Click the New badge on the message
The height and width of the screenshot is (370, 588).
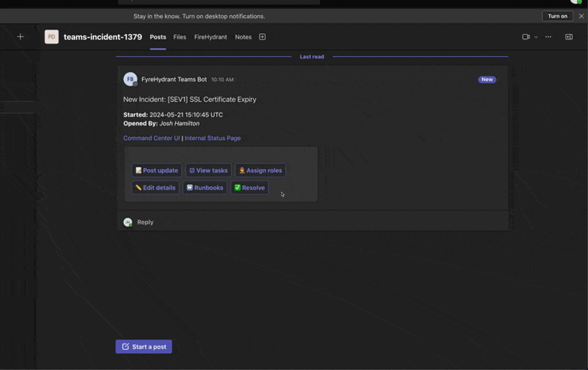coord(487,80)
